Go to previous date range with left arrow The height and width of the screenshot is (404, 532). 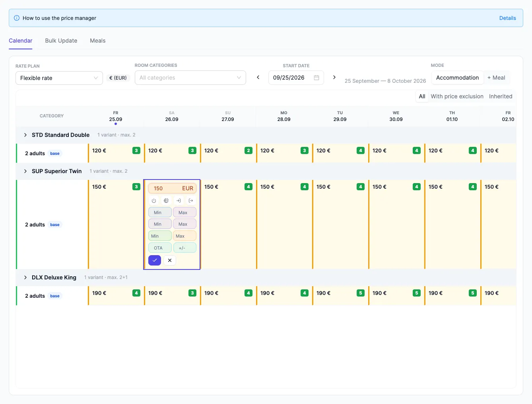point(258,77)
